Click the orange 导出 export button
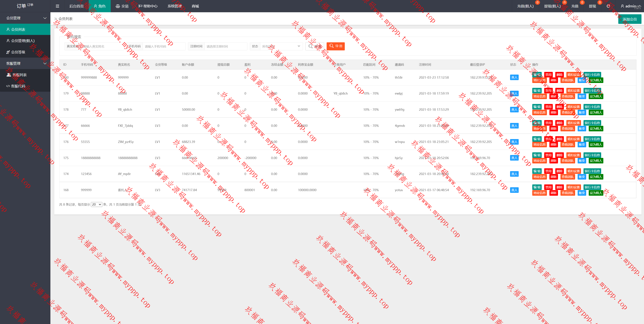This screenshot has height=324, width=644. [336, 46]
